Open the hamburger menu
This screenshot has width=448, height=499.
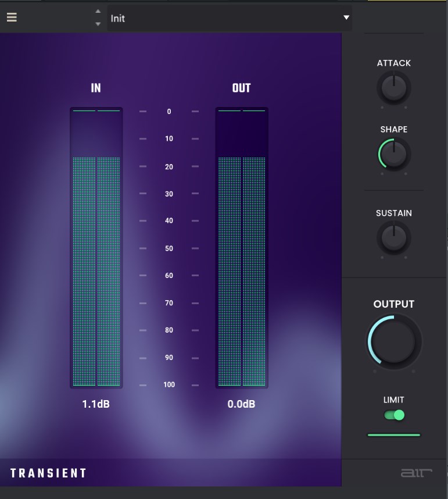pyautogui.click(x=12, y=17)
